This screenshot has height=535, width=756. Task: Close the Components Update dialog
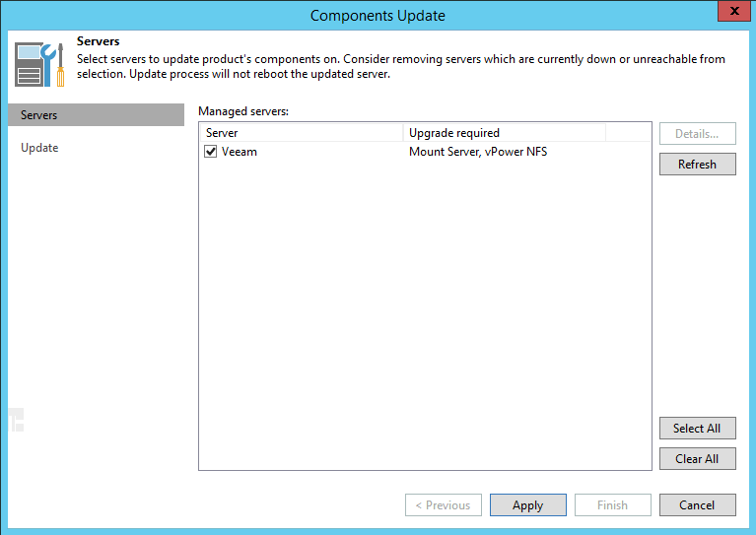(731, 14)
